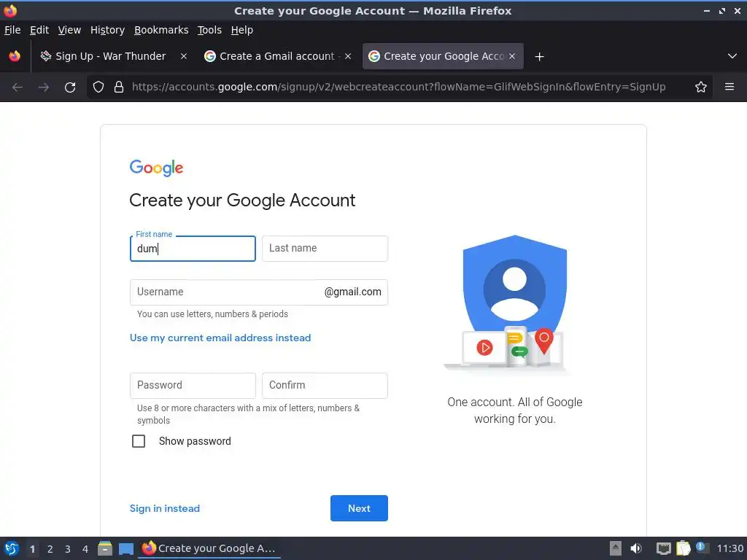Open the network tray icon
The height and width of the screenshot is (560, 747).
663,548
